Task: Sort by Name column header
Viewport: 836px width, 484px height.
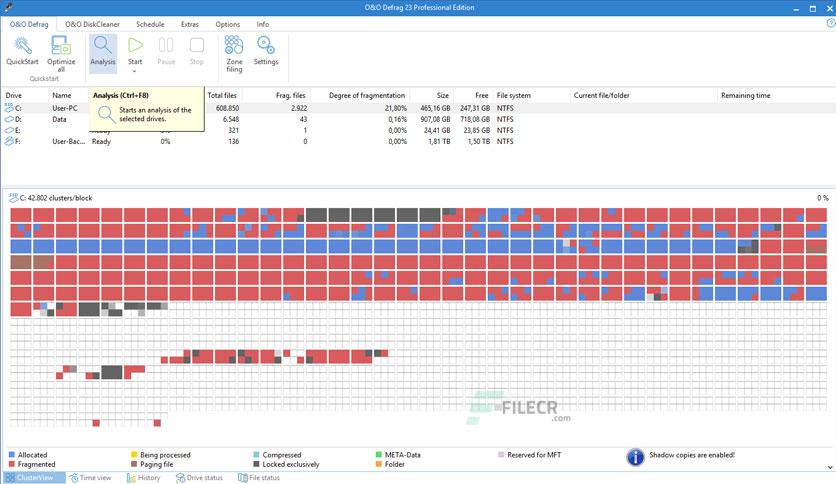Action: coord(62,95)
